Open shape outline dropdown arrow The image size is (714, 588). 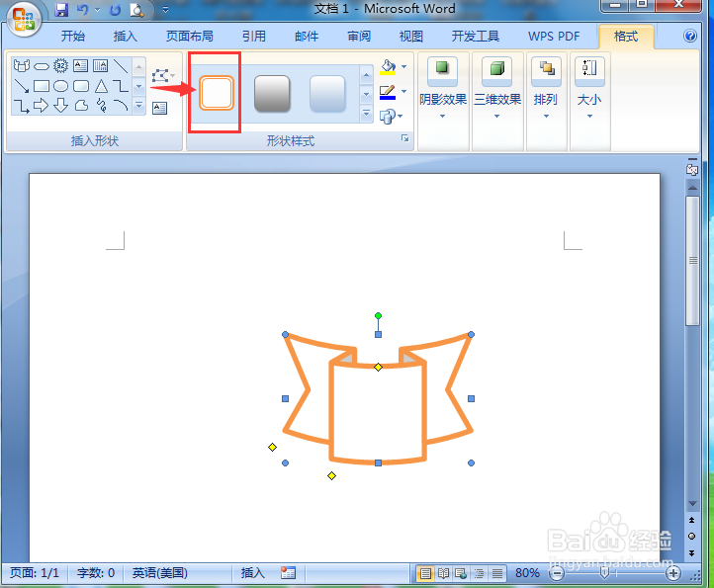coord(403,92)
